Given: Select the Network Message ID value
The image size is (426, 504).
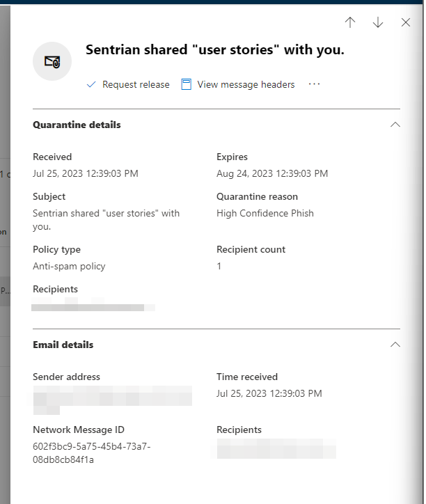Looking at the screenshot, I should tap(92, 453).
